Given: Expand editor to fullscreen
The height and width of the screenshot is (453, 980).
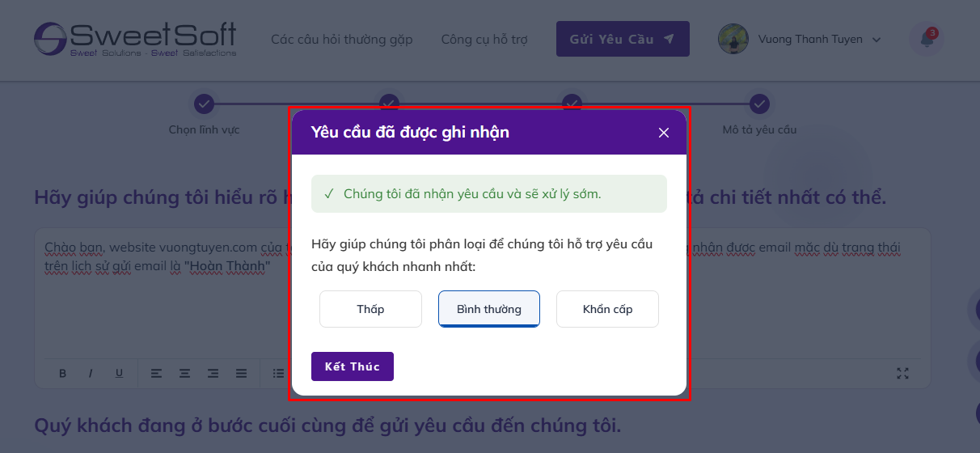Looking at the screenshot, I should click(903, 373).
